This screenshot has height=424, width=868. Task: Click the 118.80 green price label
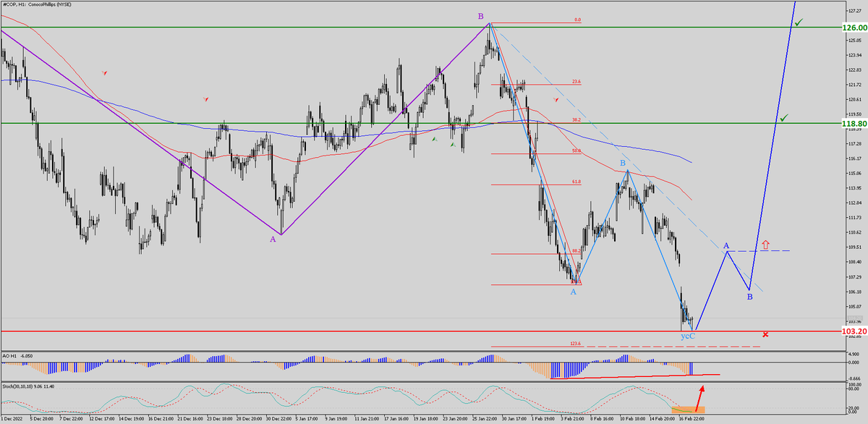tap(854, 124)
